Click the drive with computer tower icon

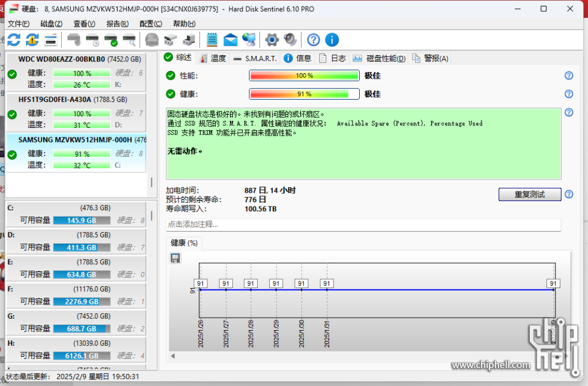point(189,40)
